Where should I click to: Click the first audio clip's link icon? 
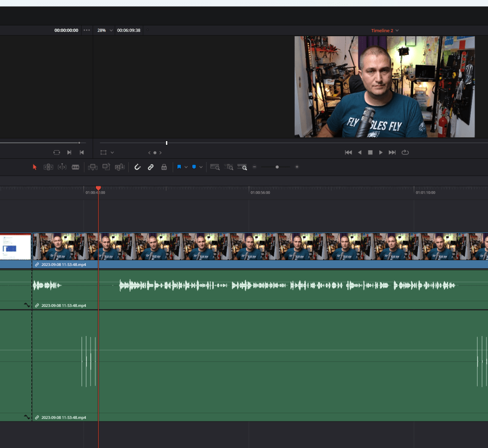click(37, 305)
